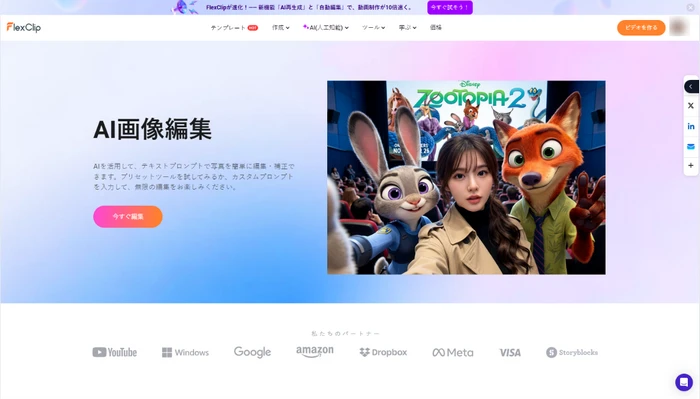700x399 pixels.
Task: Click the Google partner logo
Action: click(x=252, y=352)
